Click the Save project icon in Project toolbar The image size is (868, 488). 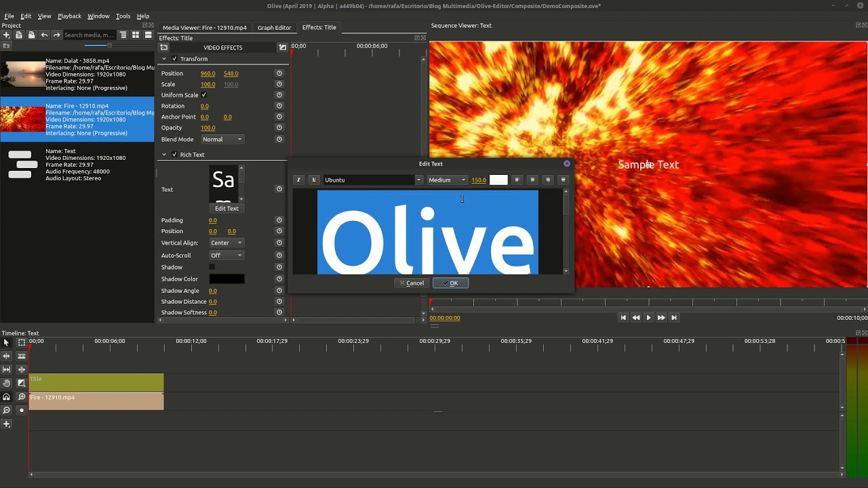31,35
